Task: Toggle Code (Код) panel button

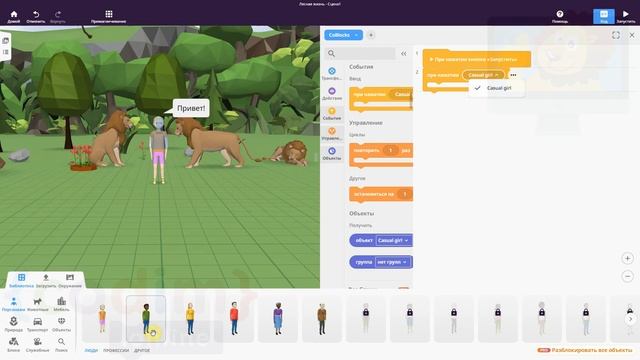Action: click(604, 16)
